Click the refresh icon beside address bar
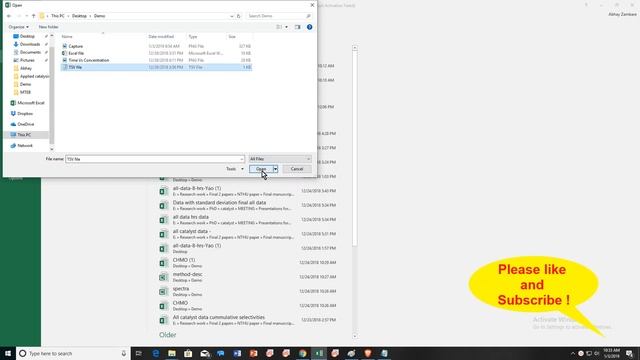This screenshot has width=640, height=360. 239,16
